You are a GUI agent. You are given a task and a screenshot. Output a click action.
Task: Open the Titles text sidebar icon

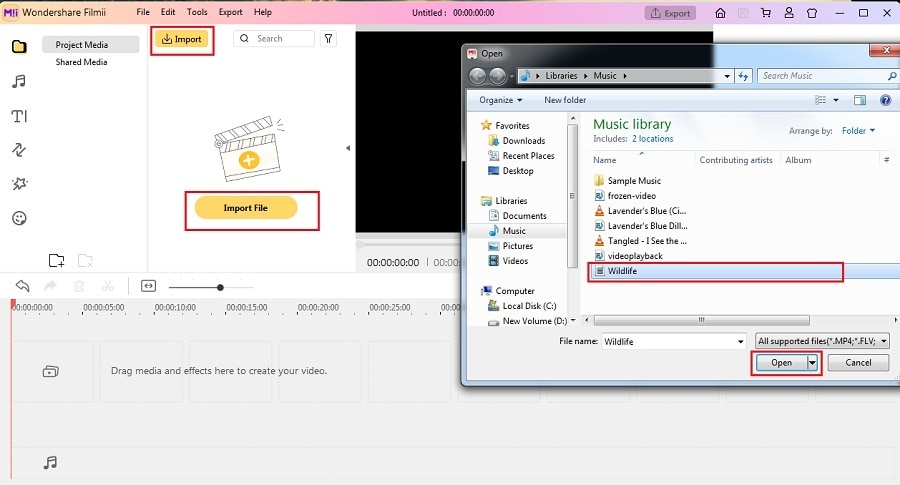tap(19, 116)
